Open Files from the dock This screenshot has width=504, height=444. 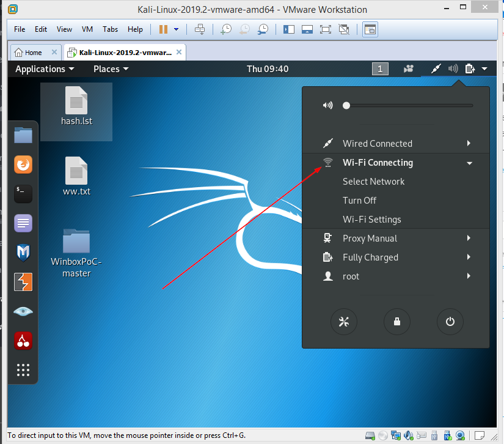coord(23,135)
